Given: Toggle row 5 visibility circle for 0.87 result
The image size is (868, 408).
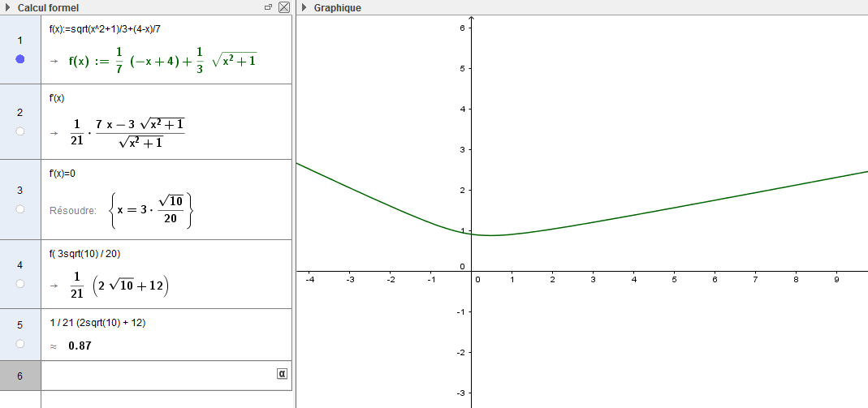Looking at the screenshot, I should tap(20, 344).
